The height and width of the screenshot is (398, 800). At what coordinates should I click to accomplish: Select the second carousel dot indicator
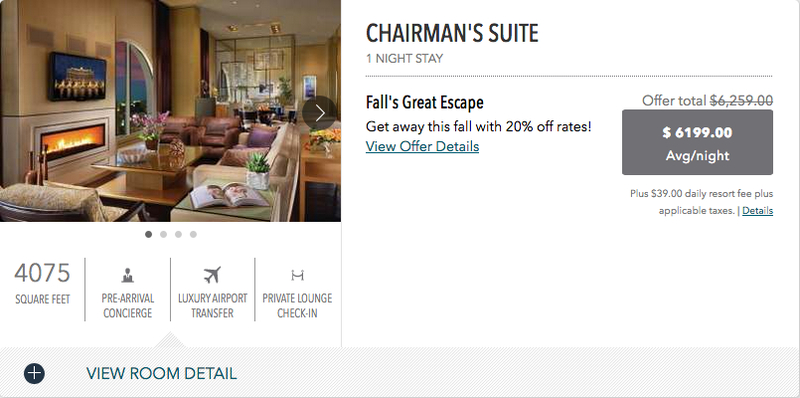coord(163,234)
